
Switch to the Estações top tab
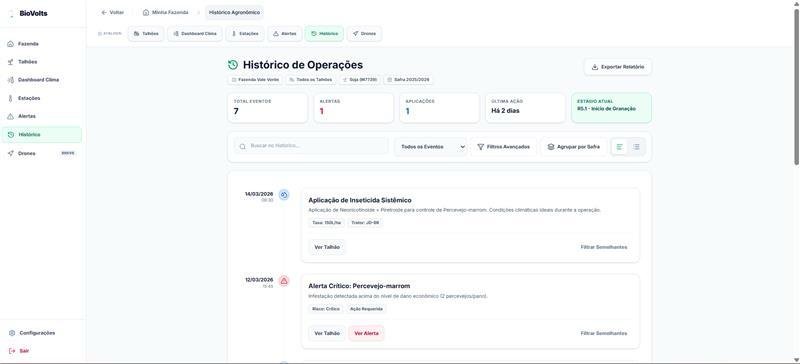pyautogui.click(x=245, y=34)
